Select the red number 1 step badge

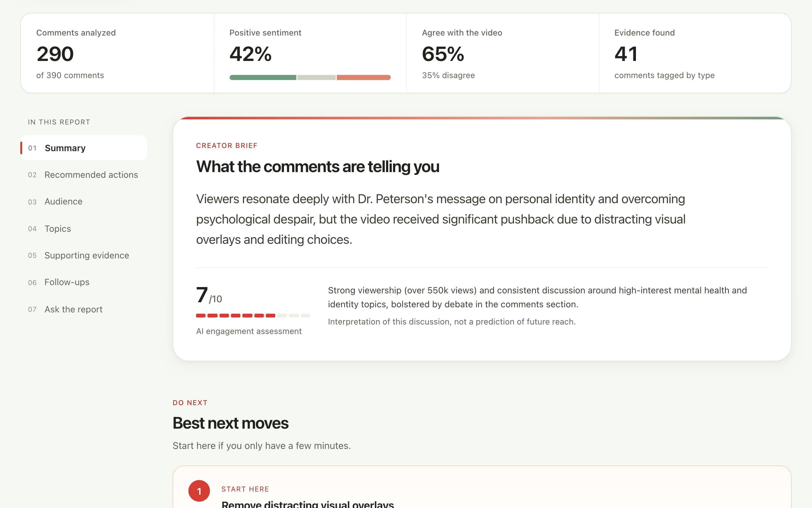point(199,491)
